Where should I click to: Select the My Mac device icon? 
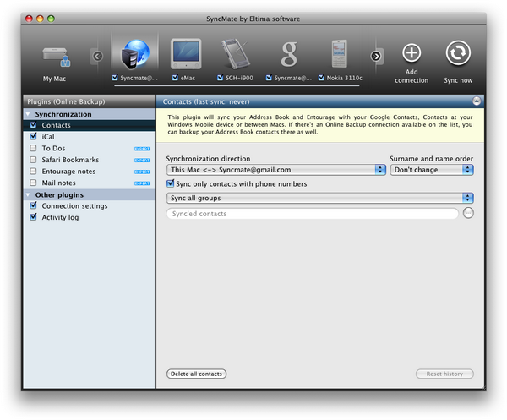click(57, 57)
